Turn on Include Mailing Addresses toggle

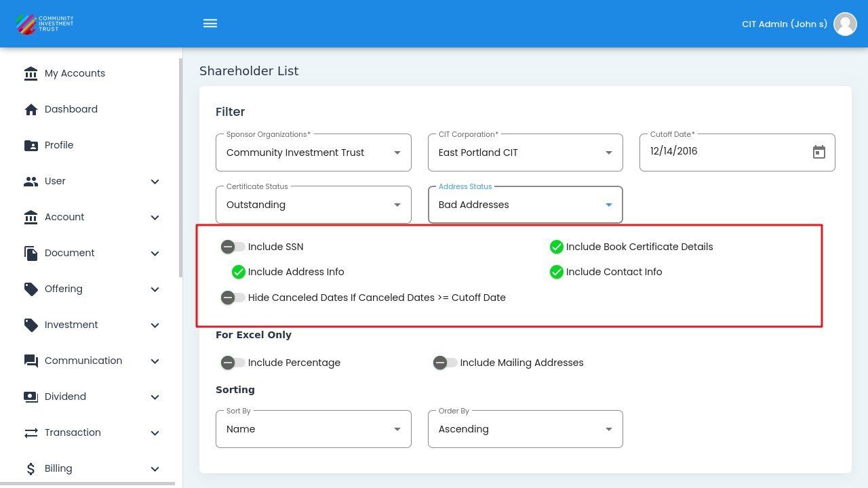pyautogui.click(x=445, y=363)
